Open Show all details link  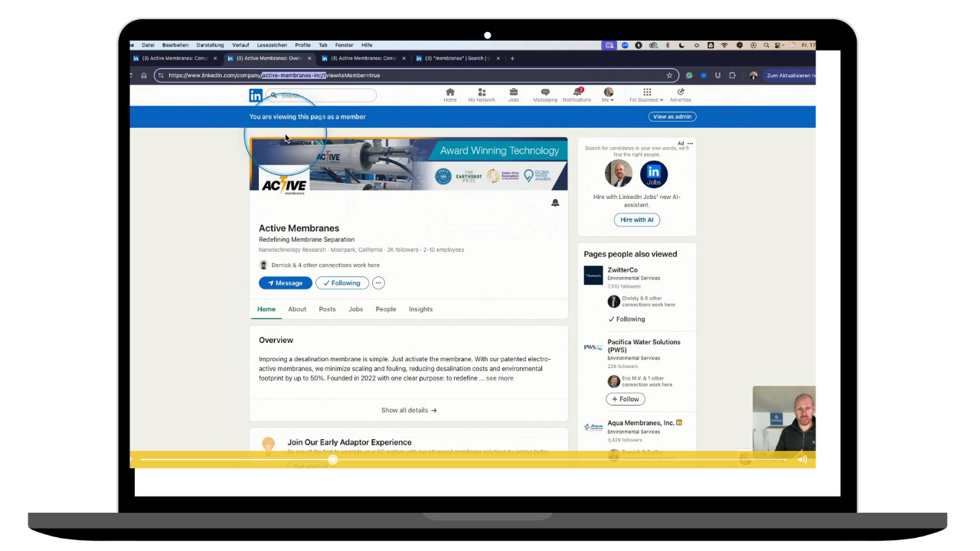coord(409,410)
